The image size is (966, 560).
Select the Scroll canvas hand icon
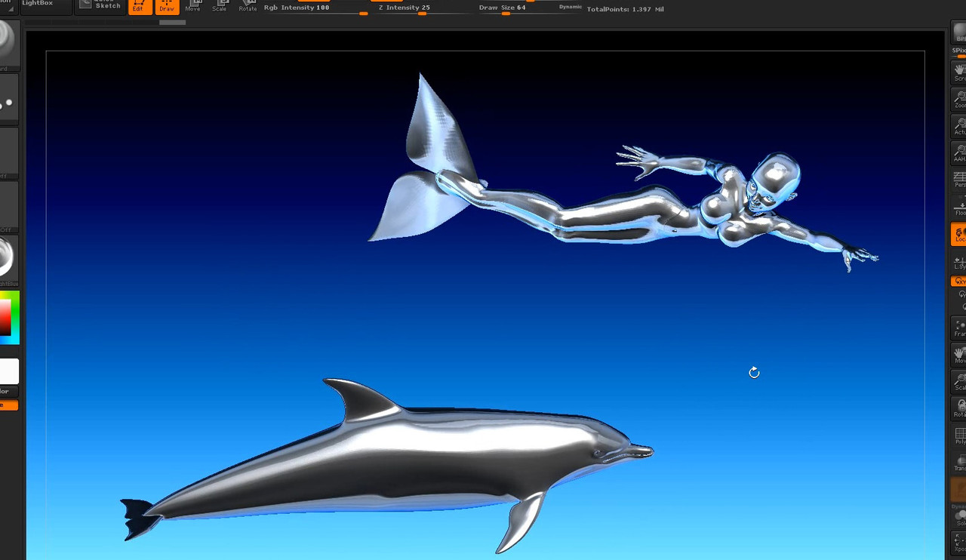pyautogui.click(x=958, y=72)
